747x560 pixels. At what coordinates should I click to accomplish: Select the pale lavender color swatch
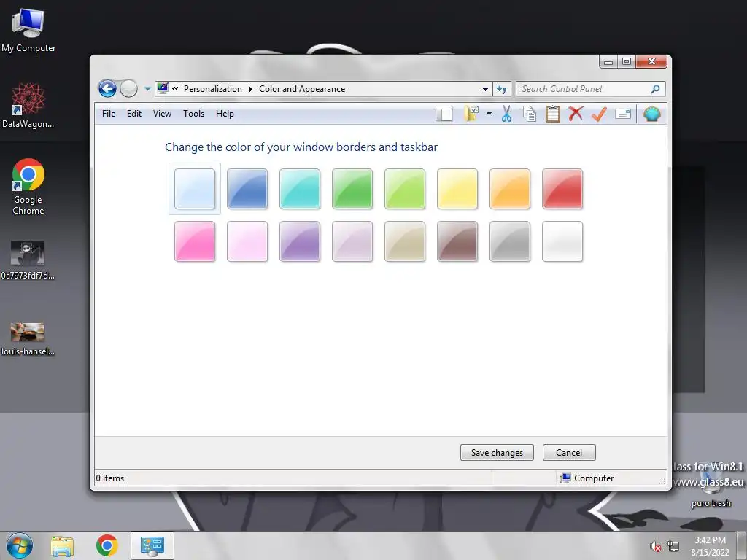pyautogui.click(x=352, y=241)
